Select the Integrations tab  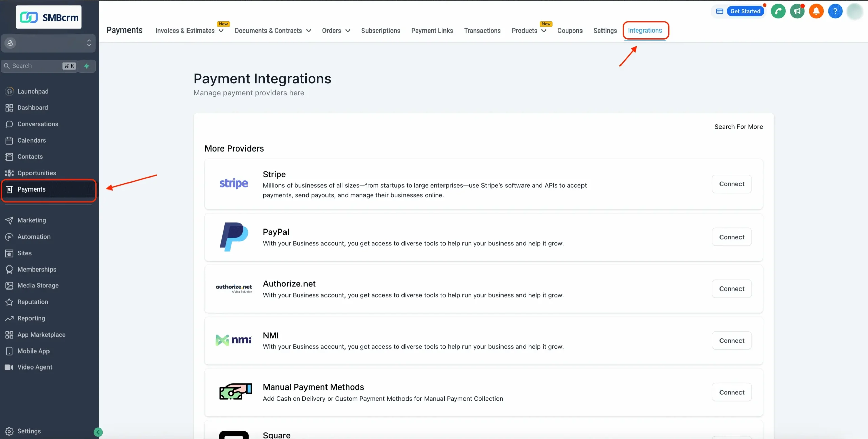click(645, 30)
